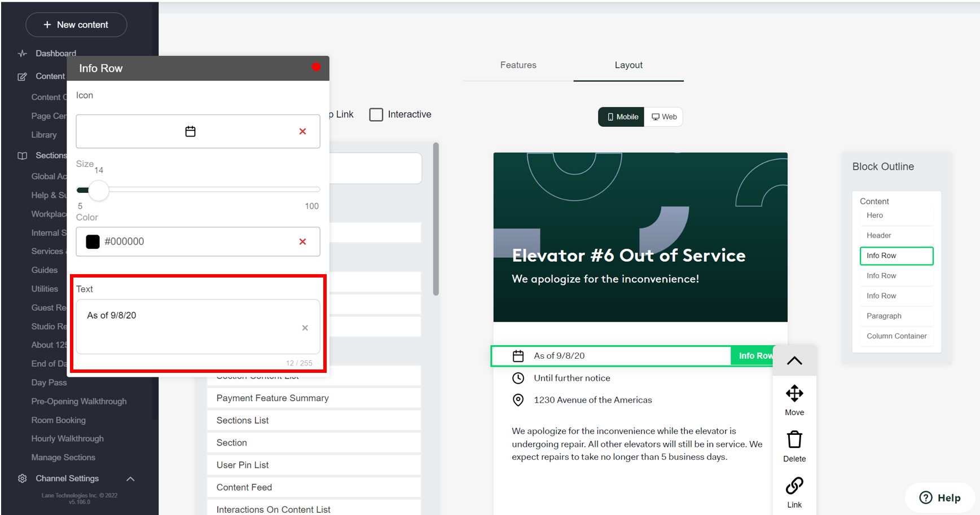Clear the Info Row text field
The width and height of the screenshot is (980, 515).
pyautogui.click(x=305, y=328)
